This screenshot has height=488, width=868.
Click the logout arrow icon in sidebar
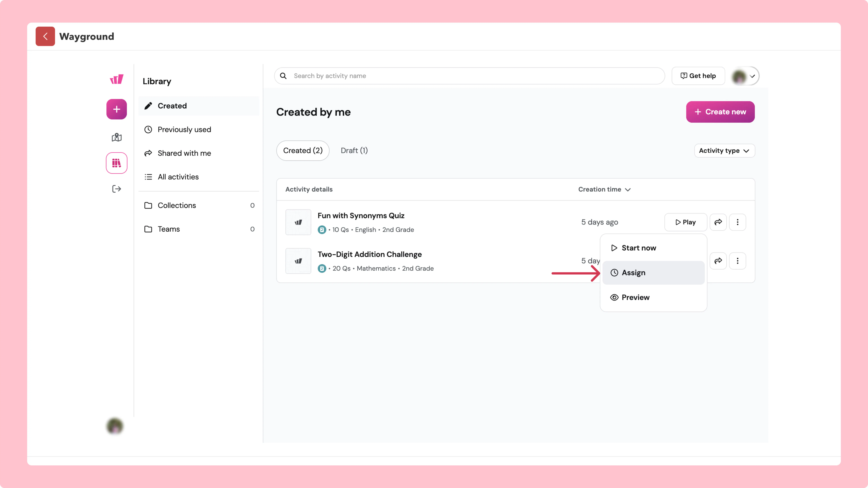[x=117, y=189]
